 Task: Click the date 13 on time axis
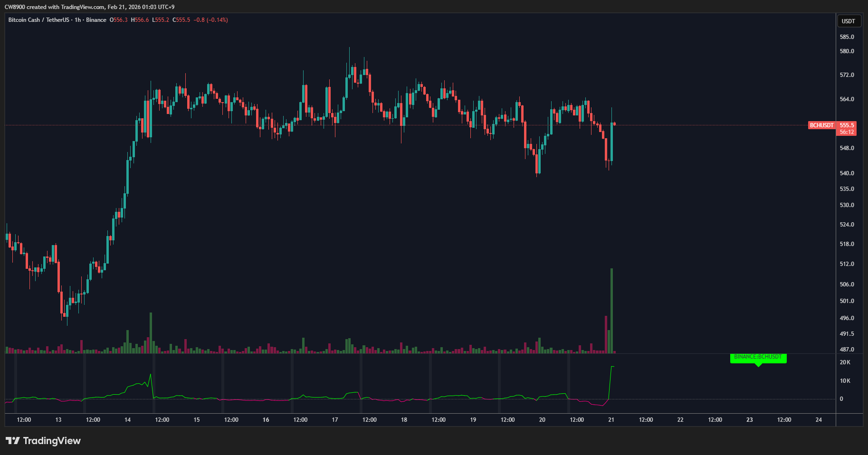[58, 420]
